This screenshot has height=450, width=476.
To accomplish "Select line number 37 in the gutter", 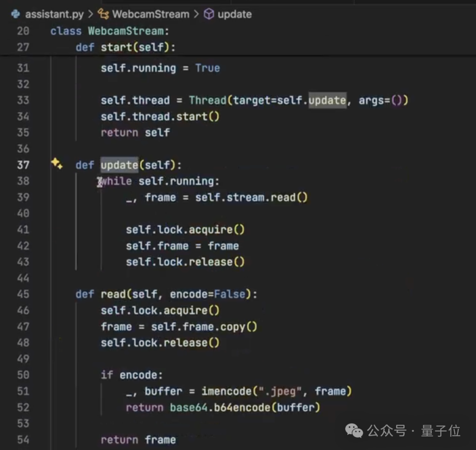I will (23, 165).
